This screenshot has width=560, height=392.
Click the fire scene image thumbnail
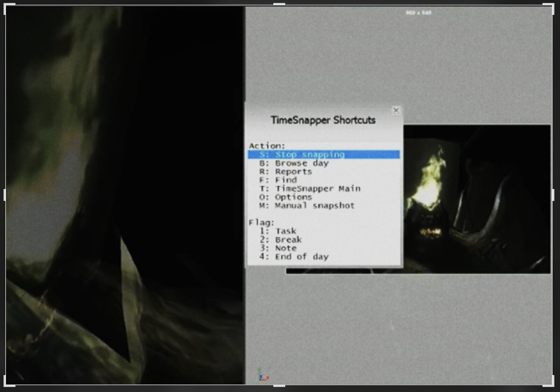click(477, 199)
